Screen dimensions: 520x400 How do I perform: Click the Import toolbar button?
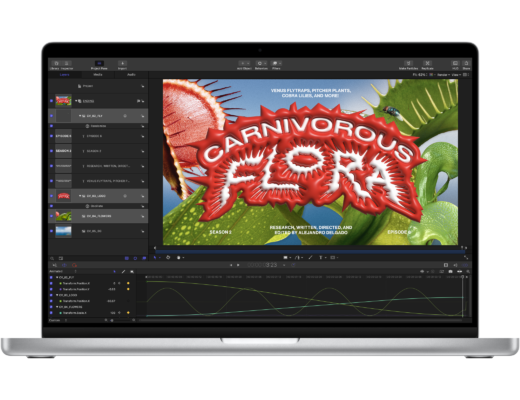(x=122, y=64)
